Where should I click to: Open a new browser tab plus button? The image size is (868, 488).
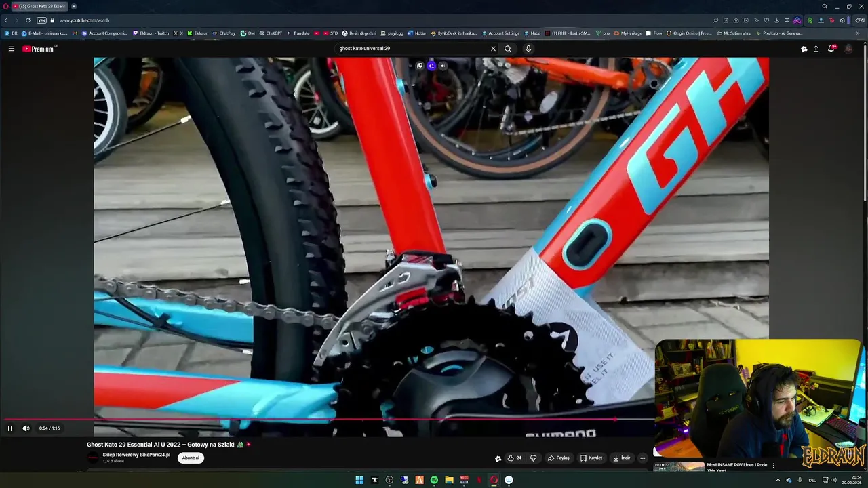(74, 6)
